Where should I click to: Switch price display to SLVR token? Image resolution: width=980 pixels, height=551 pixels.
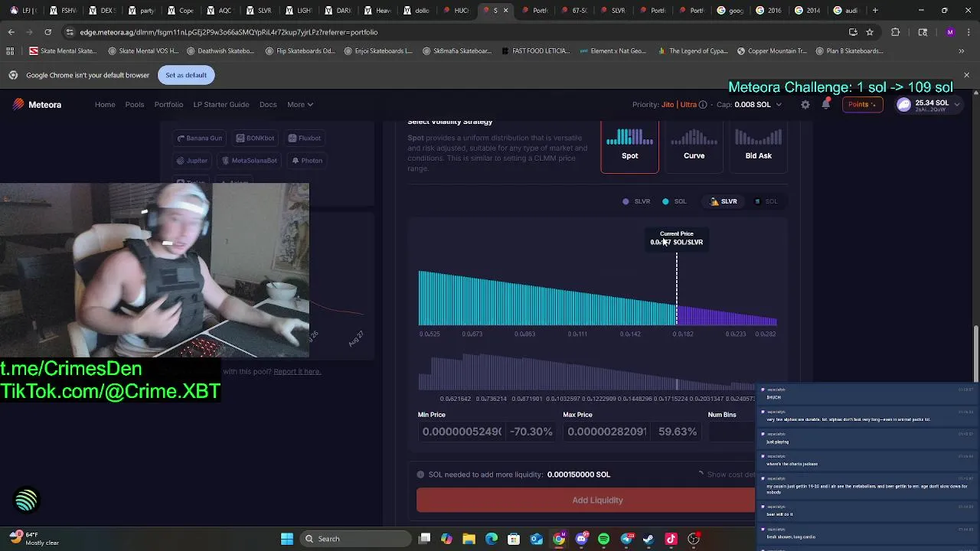click(x=724, y=201)
